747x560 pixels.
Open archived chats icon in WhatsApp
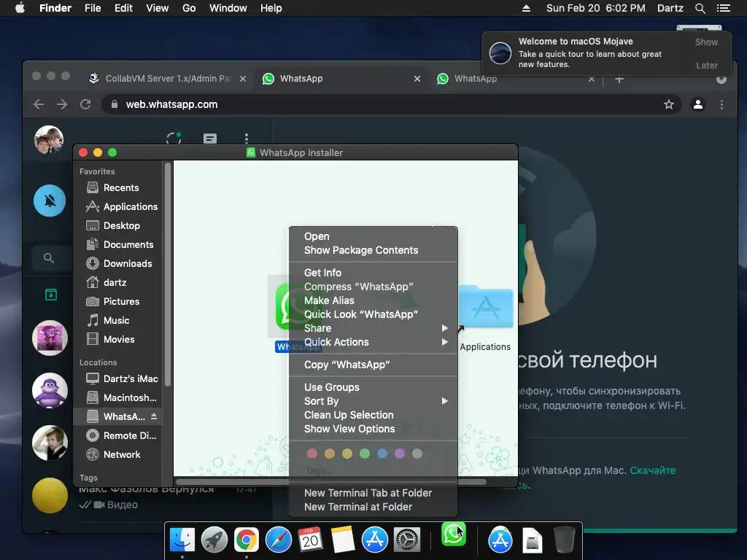coord(50,295)
